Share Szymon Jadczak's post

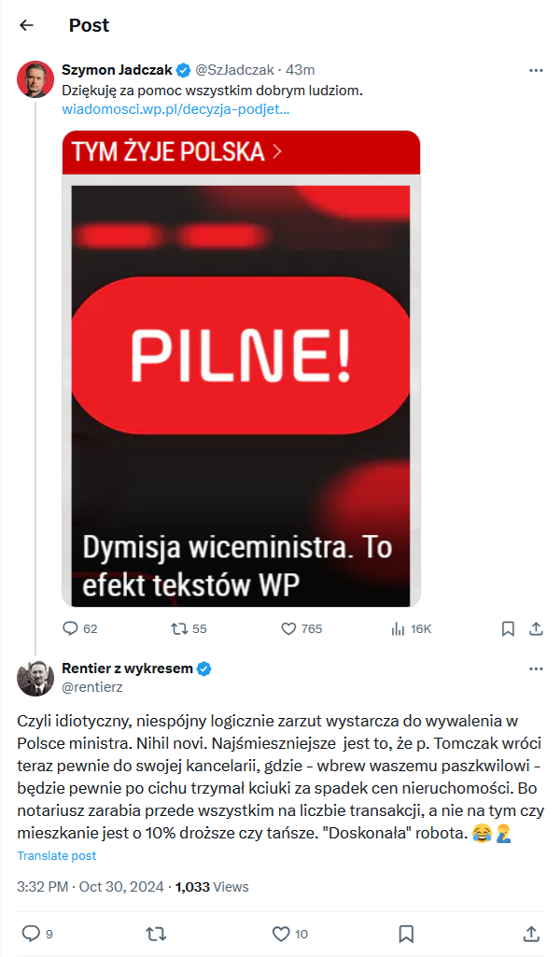click(536, 628)
